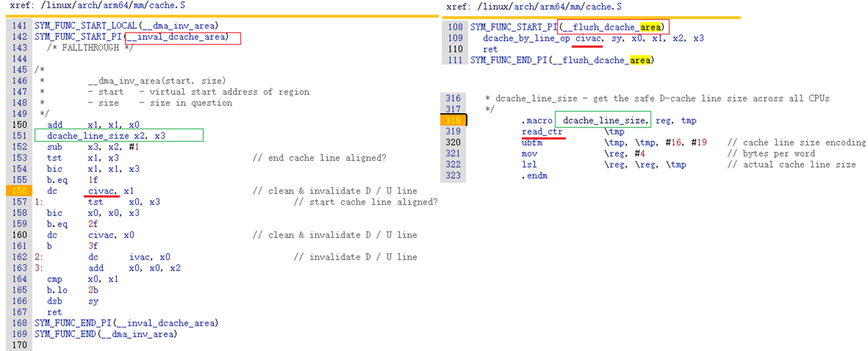Open dcache_line_size macro call on line 151
Image resolution: width=868 pixels, height=351 pixels.
pos(87,136)
